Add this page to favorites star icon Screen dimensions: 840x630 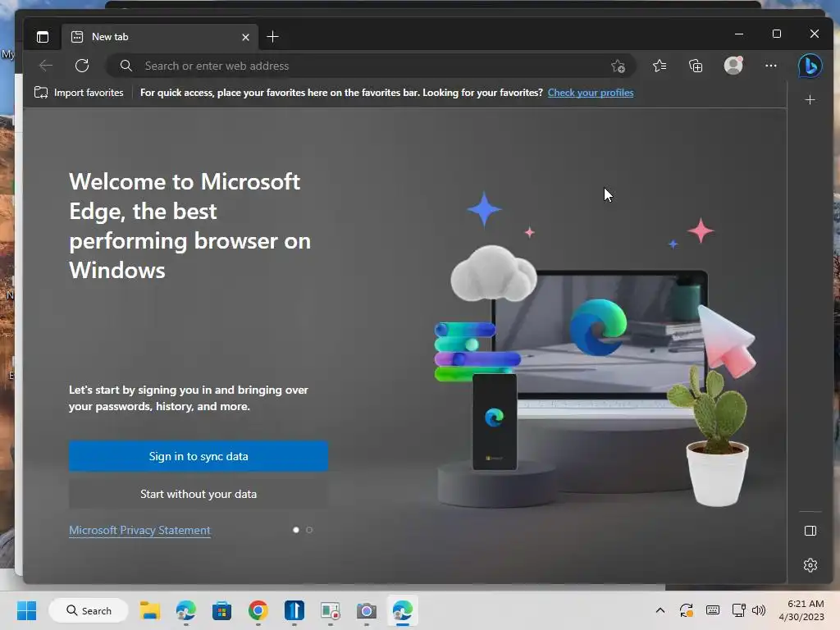pyautogui.click(x=619, y=66)
